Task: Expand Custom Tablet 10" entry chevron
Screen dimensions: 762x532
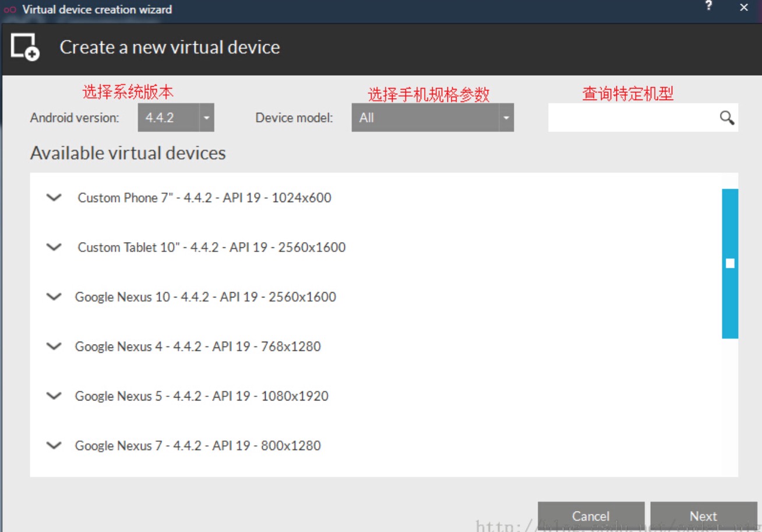Action: coord(54,247)
